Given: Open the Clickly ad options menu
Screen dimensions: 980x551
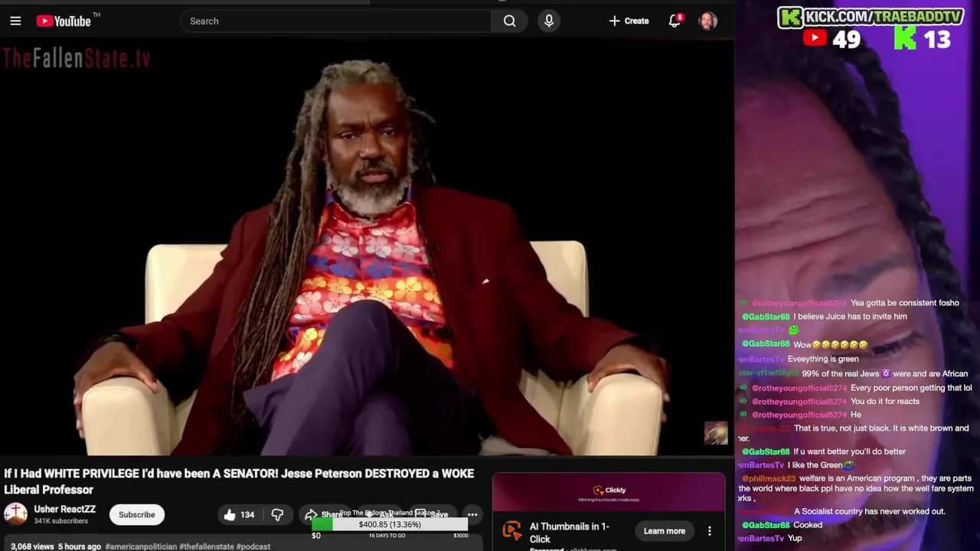Looking at the screenshot, I should point(710,531).
